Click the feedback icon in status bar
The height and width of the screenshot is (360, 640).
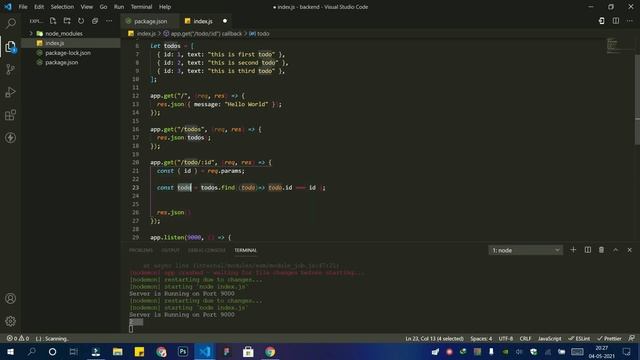pyautogui.click(x=631, y=338)
